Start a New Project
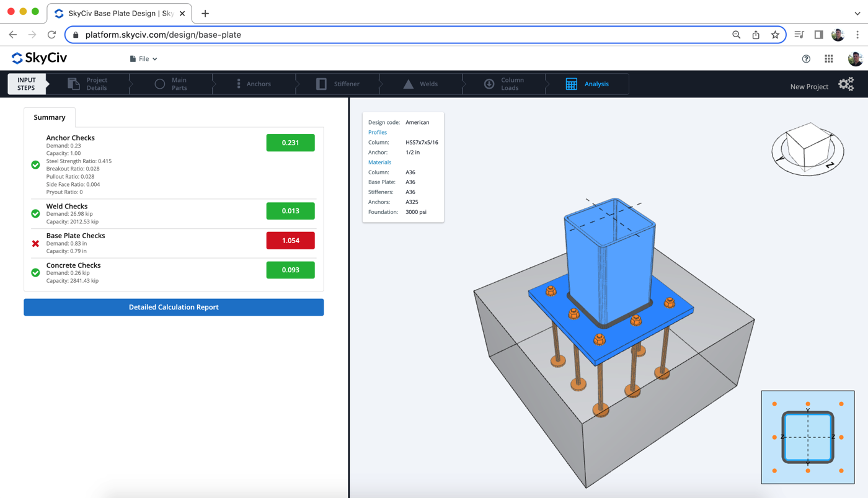This screenshot has height=498, width=868. tap(808, 87)
